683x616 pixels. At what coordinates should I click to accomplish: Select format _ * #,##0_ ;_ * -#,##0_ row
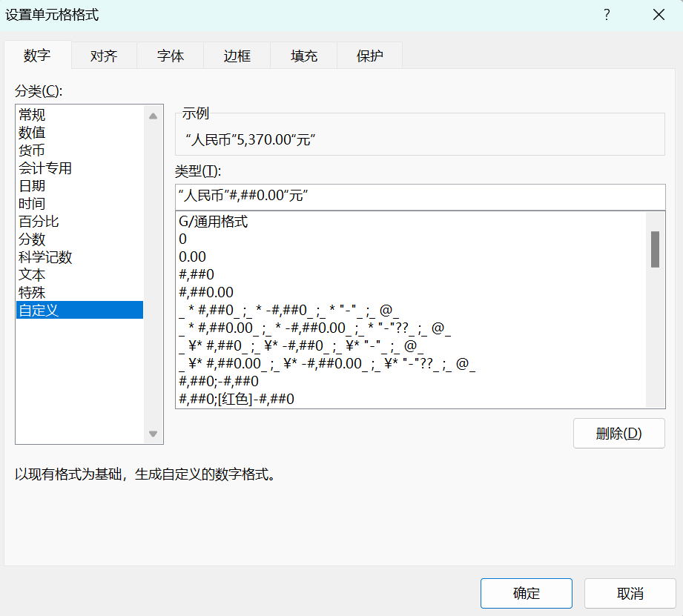tap(412, 310)
